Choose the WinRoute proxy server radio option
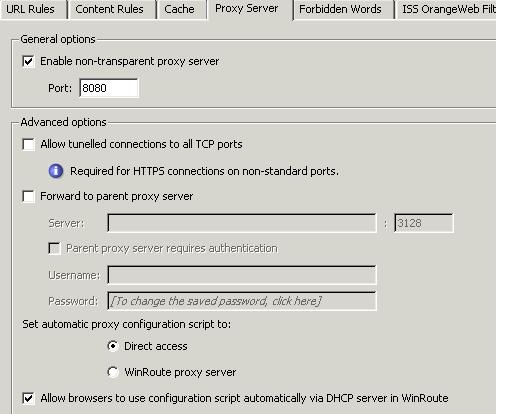The width and height of the screenshot is (512, 414). coord(113,372)
